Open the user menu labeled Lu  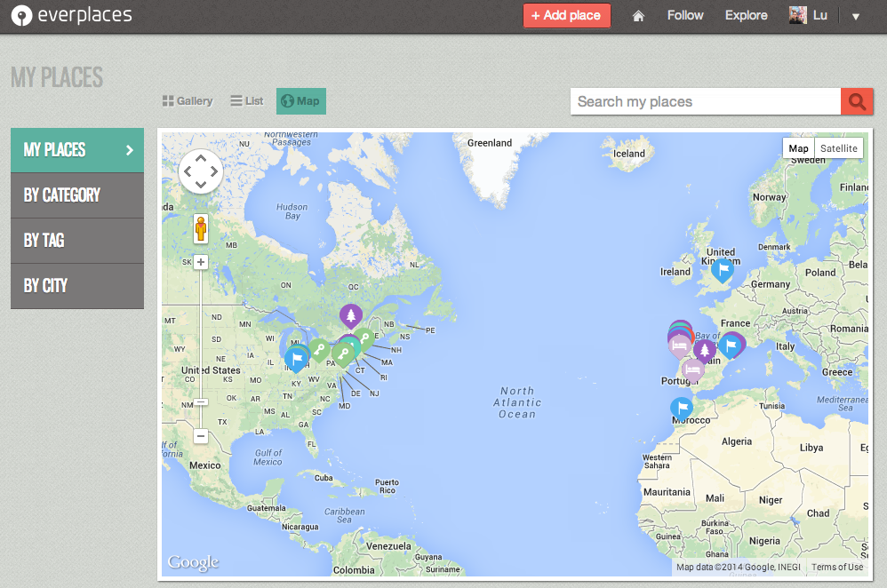[808, 15]
